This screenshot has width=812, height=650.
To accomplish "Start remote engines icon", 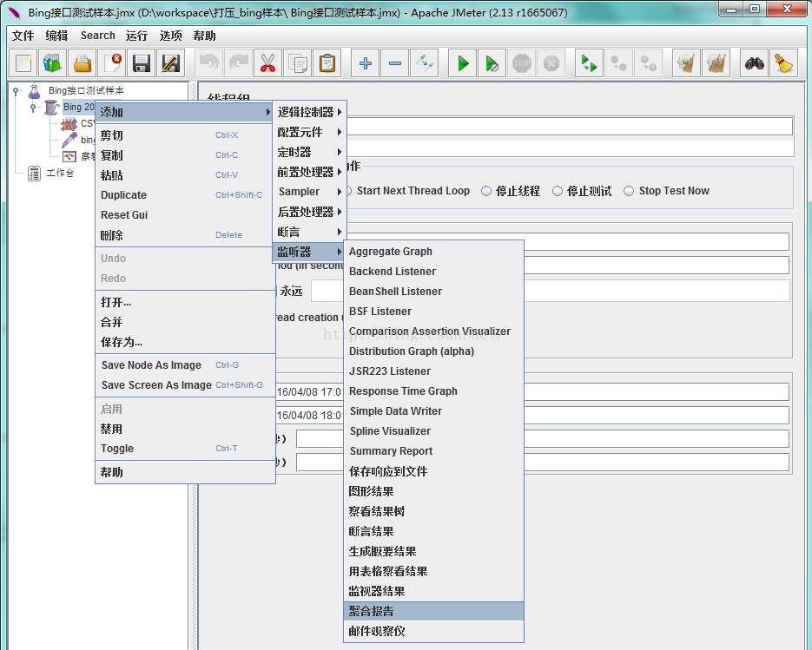I will [x=589, y=63].
